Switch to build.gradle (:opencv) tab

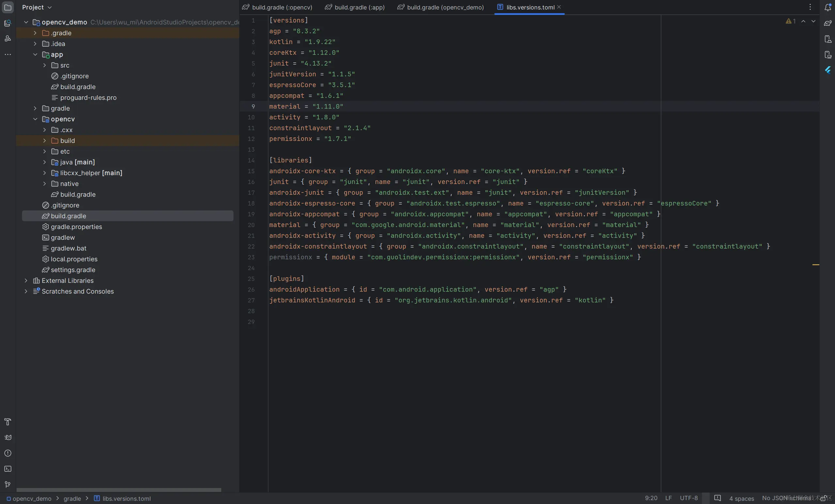tap(277, 7)
